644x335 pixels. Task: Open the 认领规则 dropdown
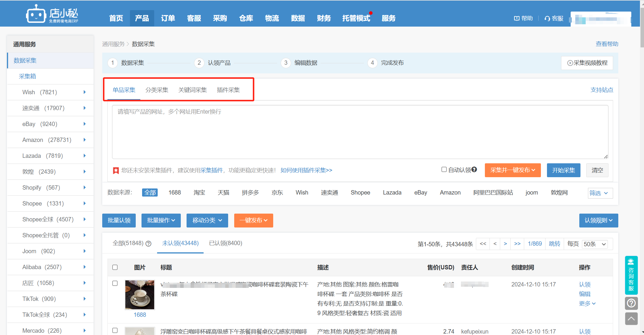[x=599, y=221]
